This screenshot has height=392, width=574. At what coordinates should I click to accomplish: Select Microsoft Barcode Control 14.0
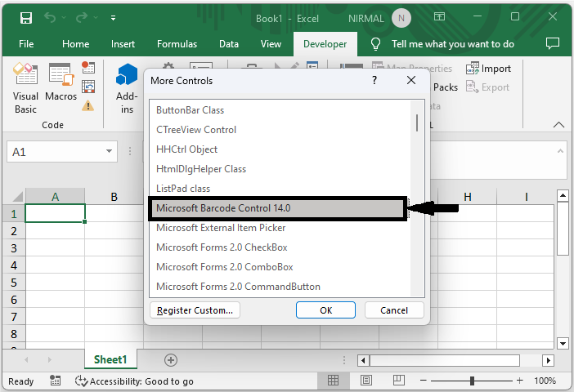pyautogui.click(x=278, y=208)
